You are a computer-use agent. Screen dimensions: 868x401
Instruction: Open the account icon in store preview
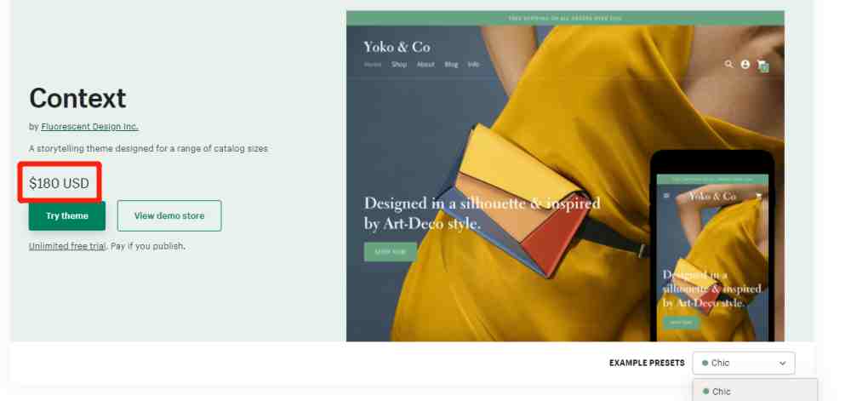(745, 64)
